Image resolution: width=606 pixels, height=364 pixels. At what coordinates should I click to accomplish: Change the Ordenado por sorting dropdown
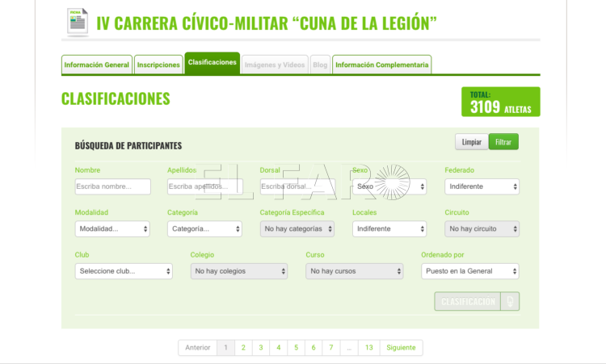470,271
